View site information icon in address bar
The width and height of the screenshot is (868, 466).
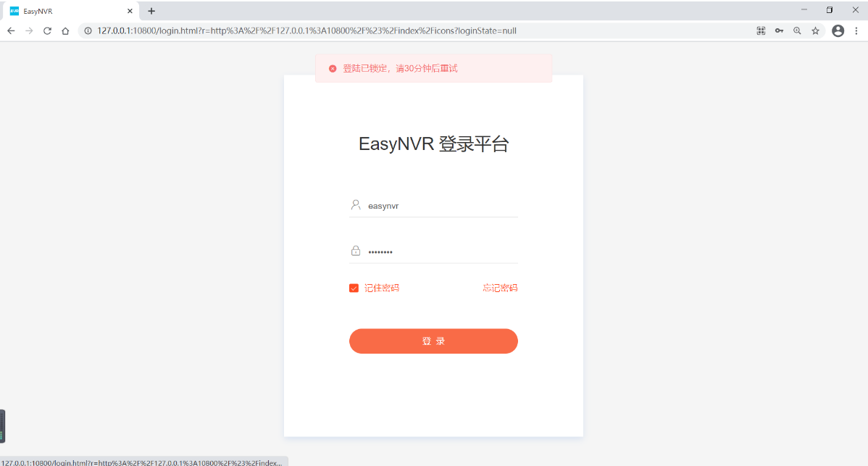coord(88,31)
